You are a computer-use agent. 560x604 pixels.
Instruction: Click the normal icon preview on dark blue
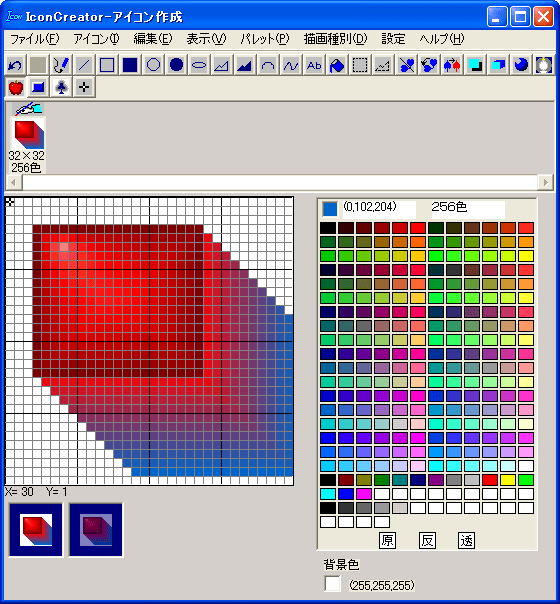(36, 530)
